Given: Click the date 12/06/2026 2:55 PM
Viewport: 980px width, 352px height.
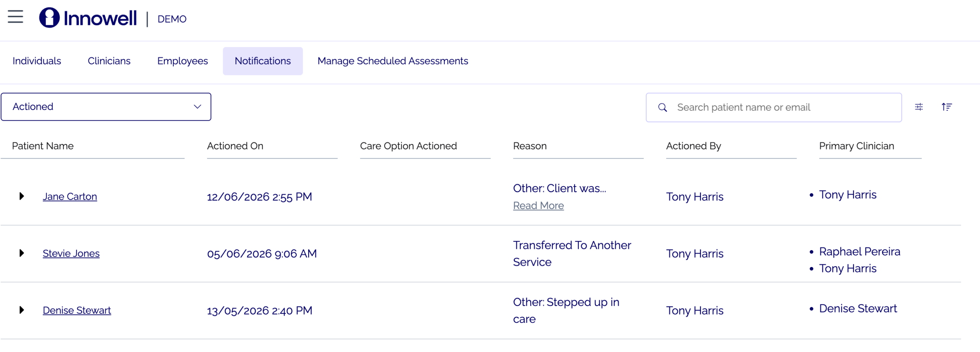Looking at the screenshot, I should click(260, 197).
